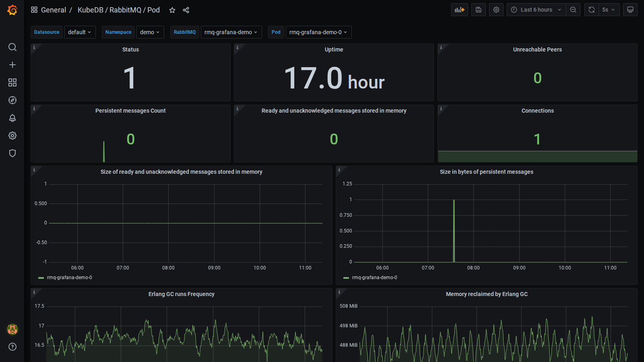Open the dashboards grid icon beside General

coord(34,10)
